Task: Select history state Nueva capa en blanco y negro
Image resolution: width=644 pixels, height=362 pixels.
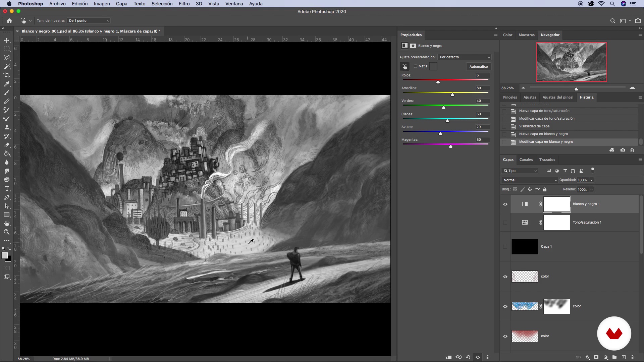Action: point(543,134)
